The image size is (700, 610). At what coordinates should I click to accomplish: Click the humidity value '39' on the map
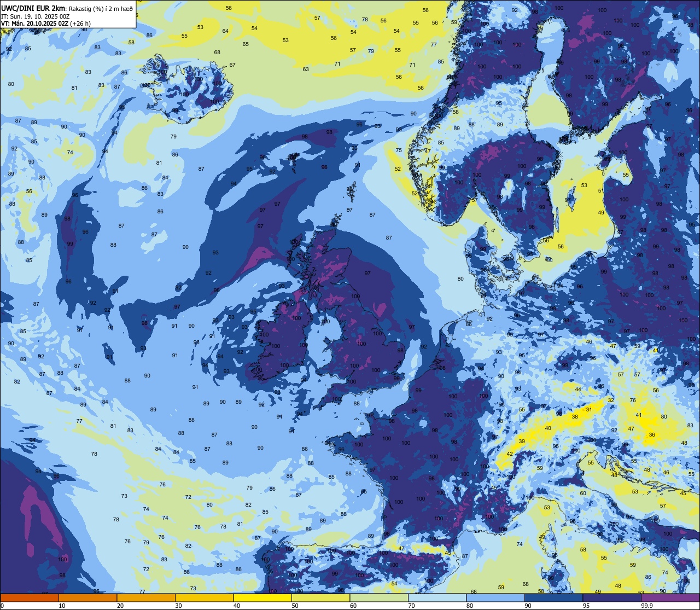pyautogui.click(x=522, y=441)
